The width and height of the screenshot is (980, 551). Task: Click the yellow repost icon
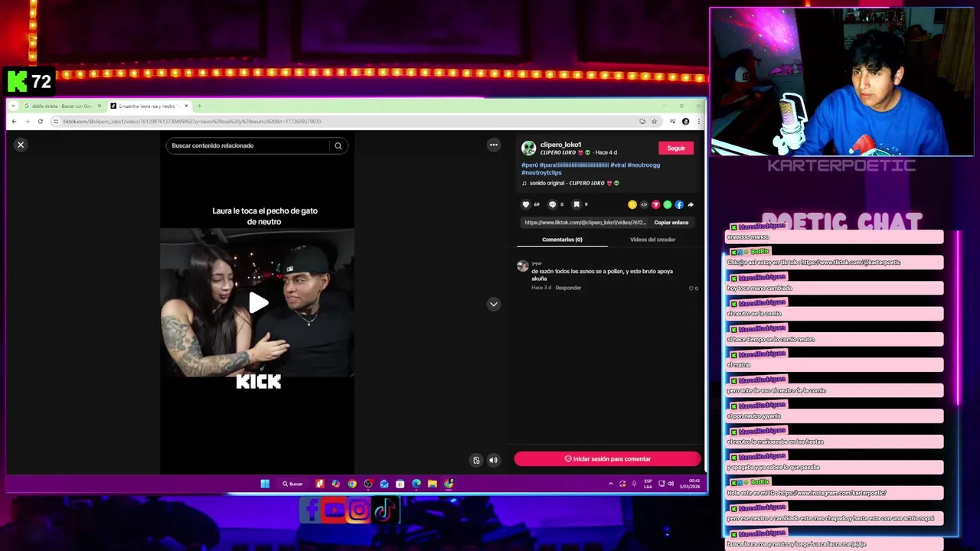tap(632, 204)
